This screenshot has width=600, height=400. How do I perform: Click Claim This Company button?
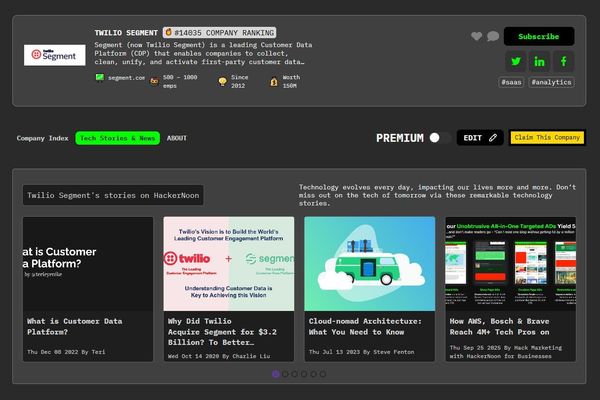pyautogui.click(x=547, y=137)
